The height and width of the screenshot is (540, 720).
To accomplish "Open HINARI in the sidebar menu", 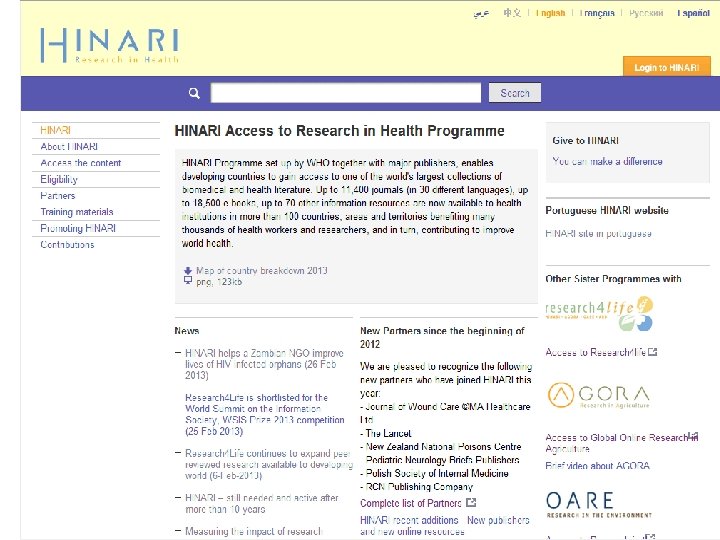I will [x=55, y=130].
